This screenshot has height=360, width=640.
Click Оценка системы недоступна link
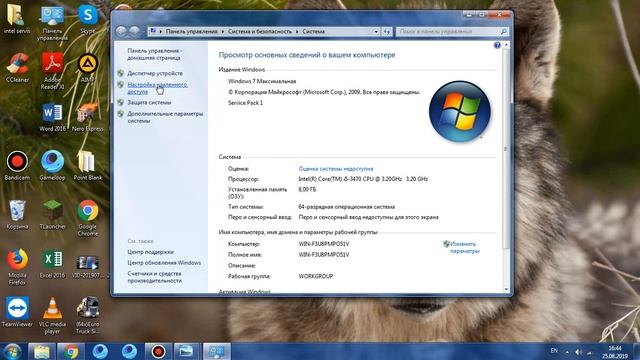[x=336, y=169]
